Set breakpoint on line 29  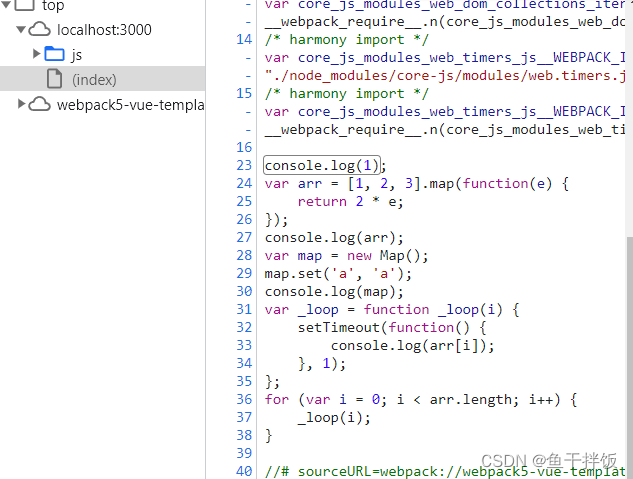244,274
